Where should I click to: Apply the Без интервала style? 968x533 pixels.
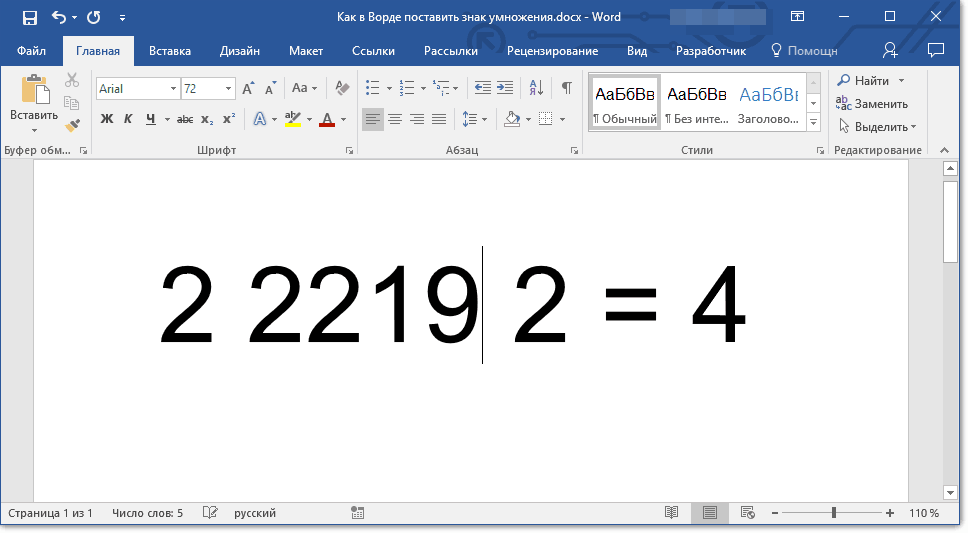click(x=696, y=103)
